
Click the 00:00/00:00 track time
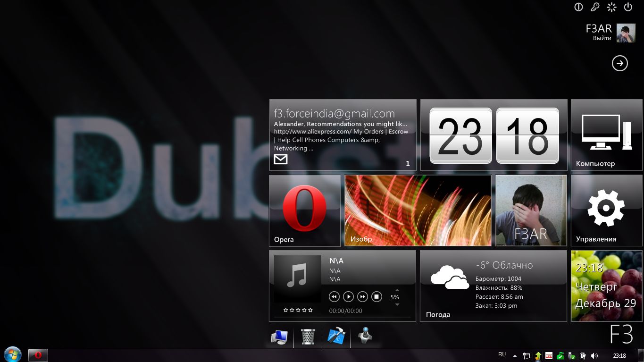[345, 311]
